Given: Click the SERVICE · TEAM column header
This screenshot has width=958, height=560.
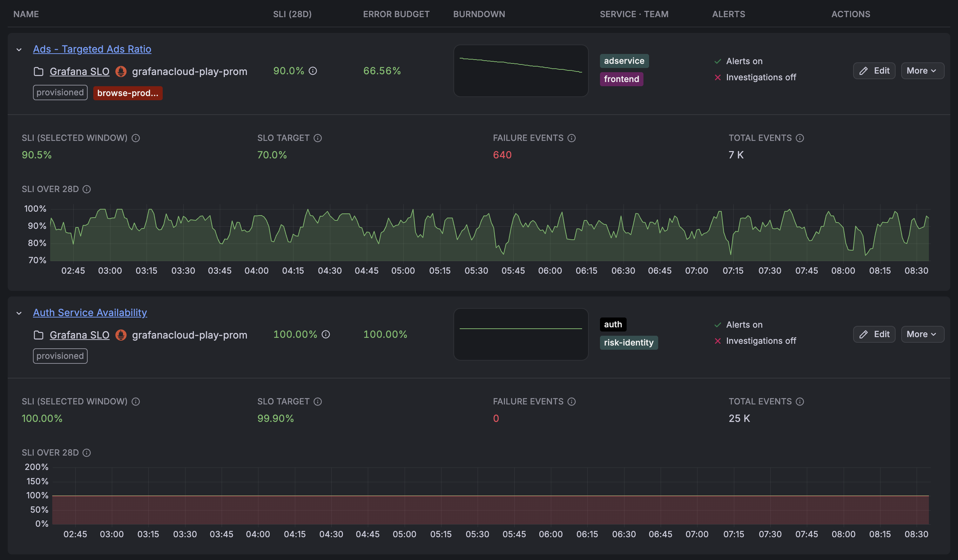Looking at the screenshot, I should (x=634, y=14).
